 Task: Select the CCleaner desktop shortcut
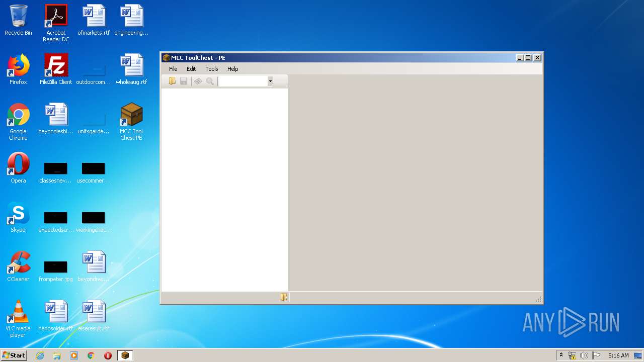(18, 266)
